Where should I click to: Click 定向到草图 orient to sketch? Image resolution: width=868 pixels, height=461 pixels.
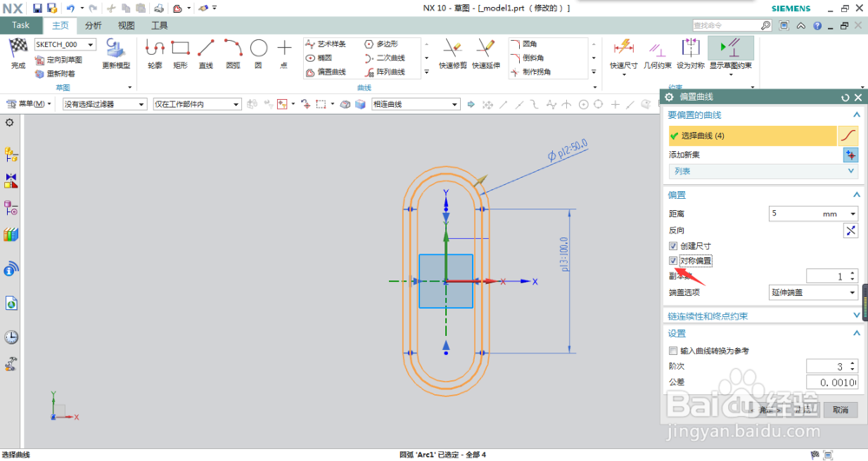tap(59, 60)
